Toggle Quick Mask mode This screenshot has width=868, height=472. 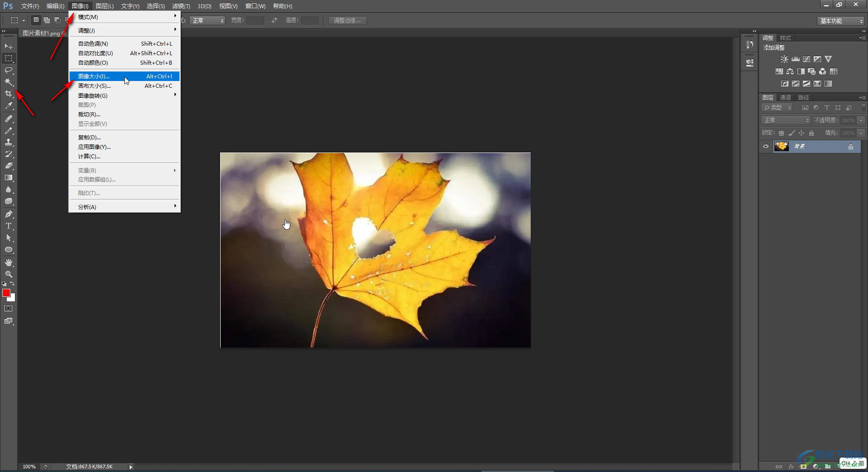coord(9,309)
